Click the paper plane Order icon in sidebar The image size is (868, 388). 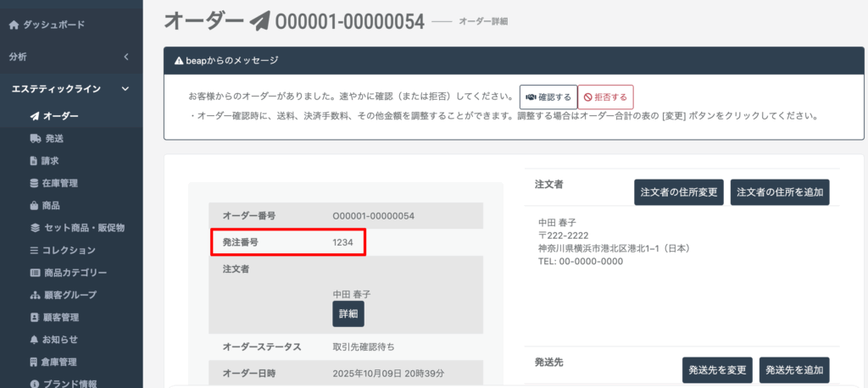coord(34,116)
